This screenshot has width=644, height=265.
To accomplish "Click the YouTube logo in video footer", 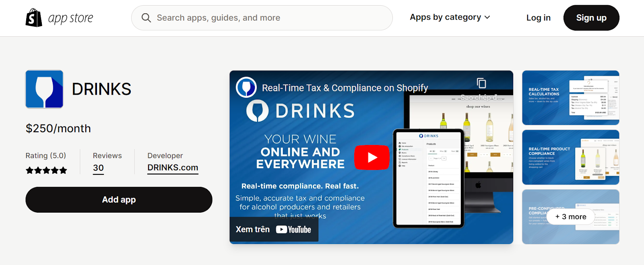I will pos(293,230).
